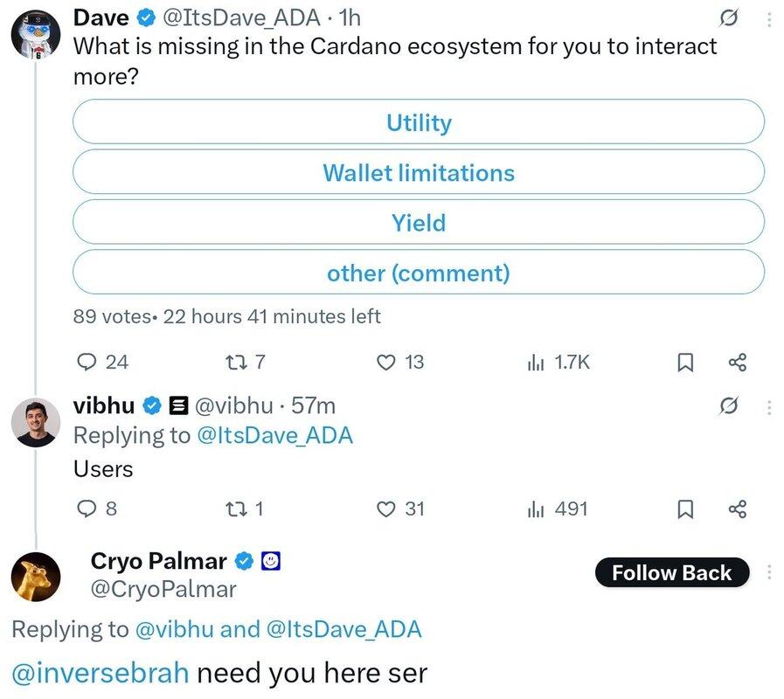Reply to Dave's poll tweet
The height and width of the screenshot is (699, 784).
[87, 362]
